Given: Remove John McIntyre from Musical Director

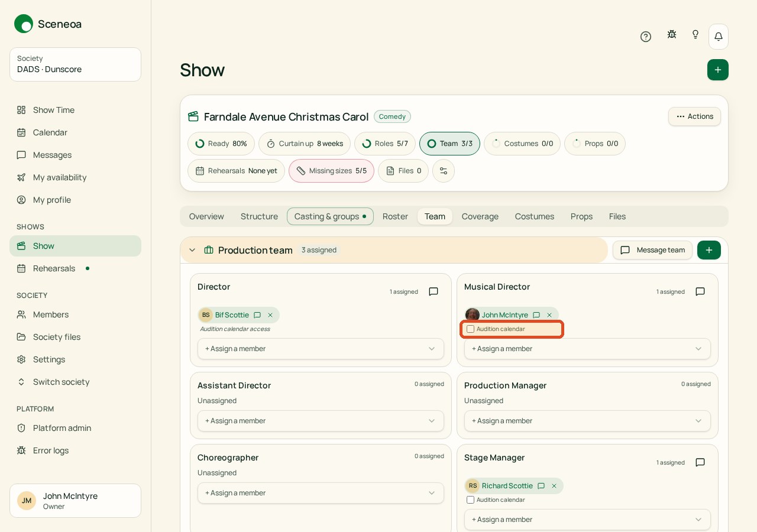Looking at the screenshot, I should (x=549, y=315).
